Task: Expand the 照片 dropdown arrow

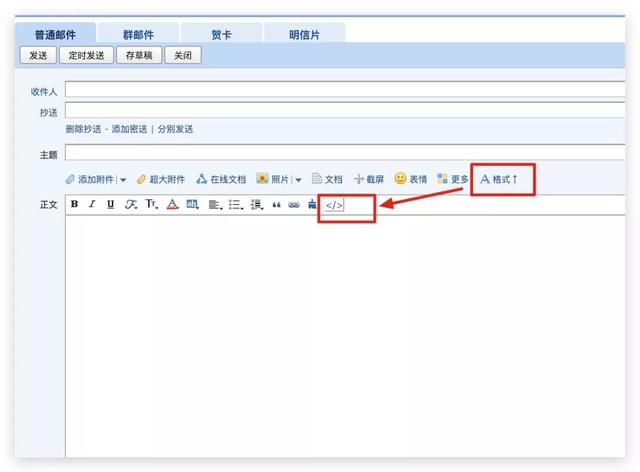Action: [298, 180]
